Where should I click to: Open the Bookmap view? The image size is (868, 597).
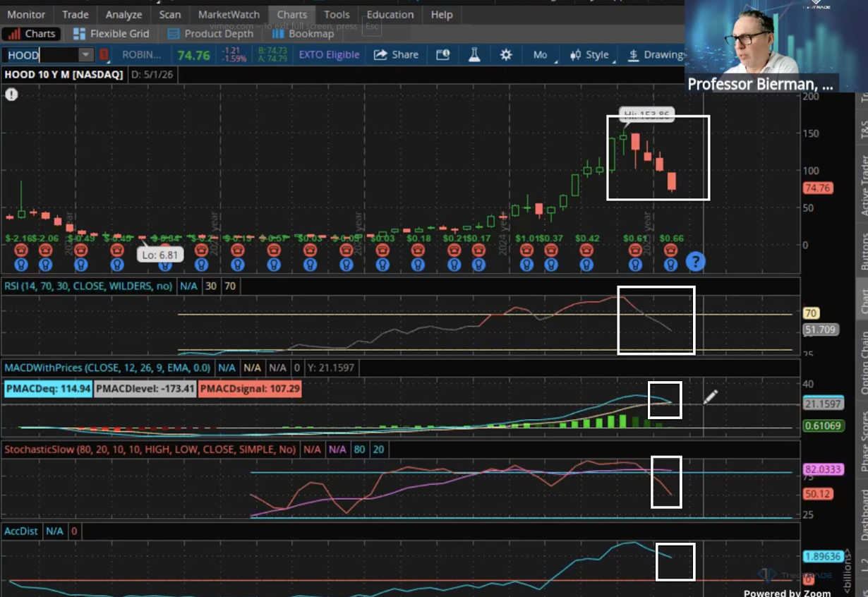(303, 33)
